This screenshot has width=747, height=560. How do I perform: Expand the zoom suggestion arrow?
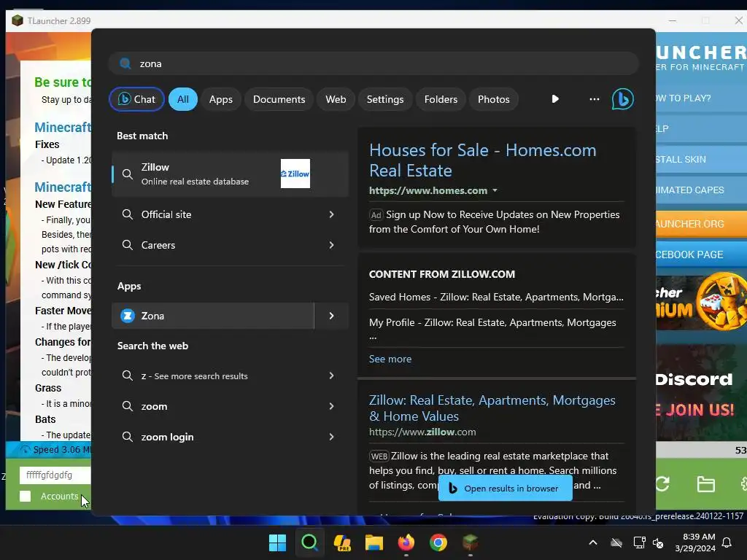[x=332, y=406]
